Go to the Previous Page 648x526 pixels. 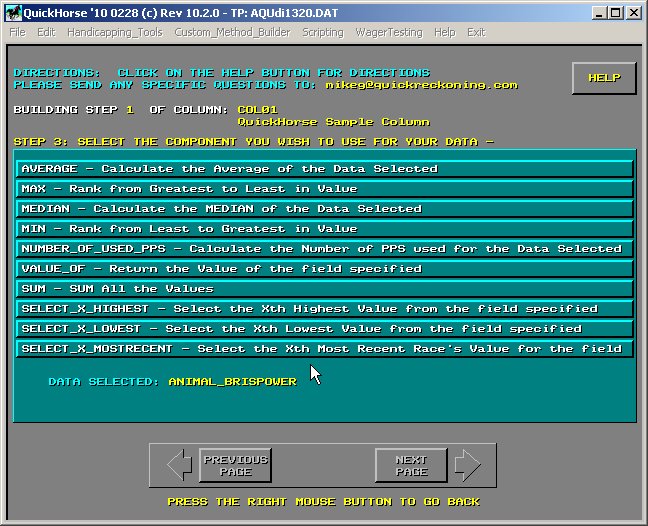(235, 465)
